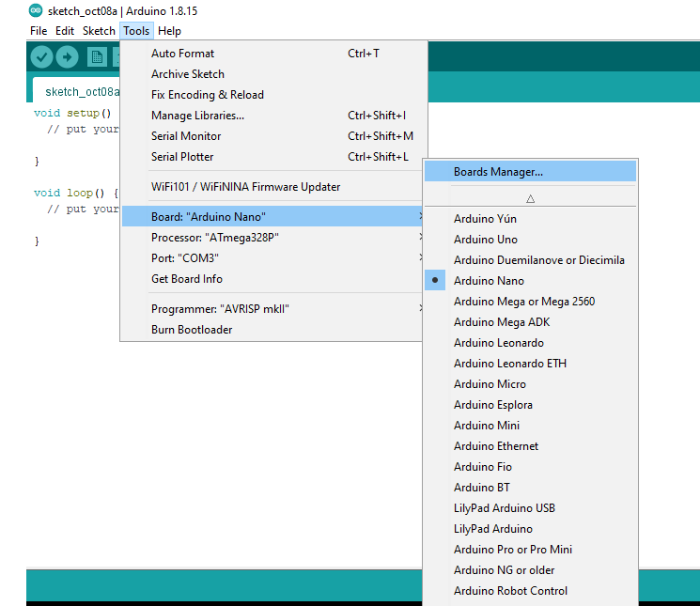Select the Arduino Esplora board

pos(530,405)
